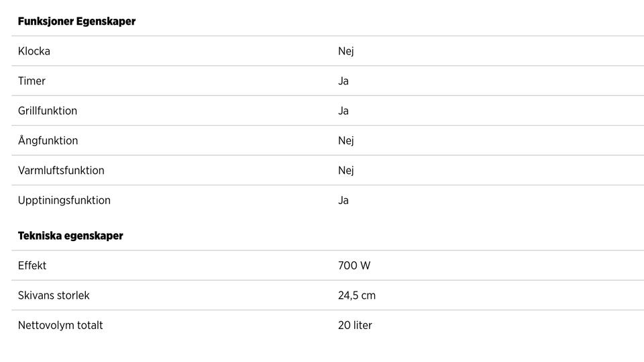The image size is (644, 362).
Task: Click the 'Nej' value beside Varmluftsfunktion
Action: click(345, 171)
